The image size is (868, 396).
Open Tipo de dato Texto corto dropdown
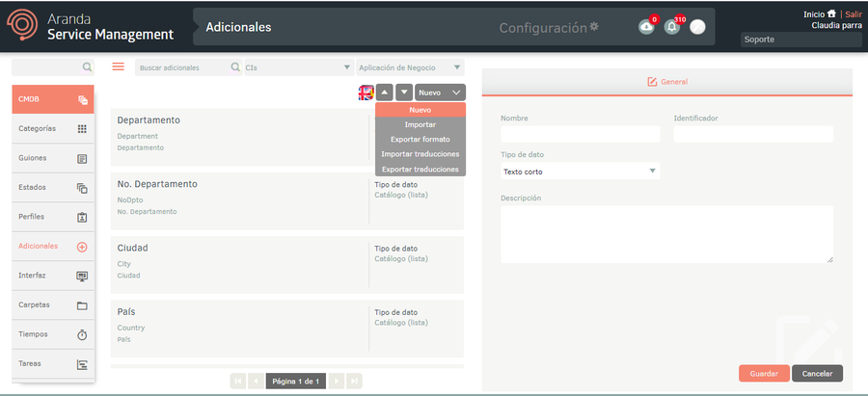[x=581, y=172]
